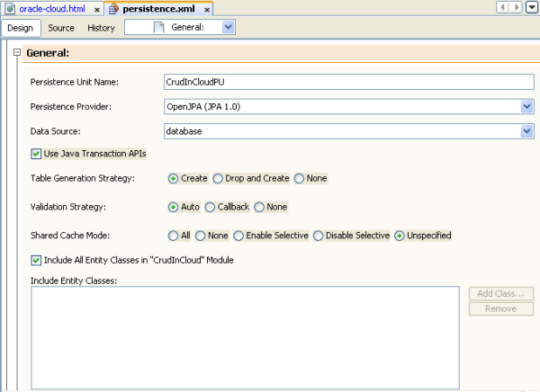Click the Persistence Unit Name field
Image resolution: width=540 pixels, height=392 pixels.
pyautogui.click(x=348, y=82)
